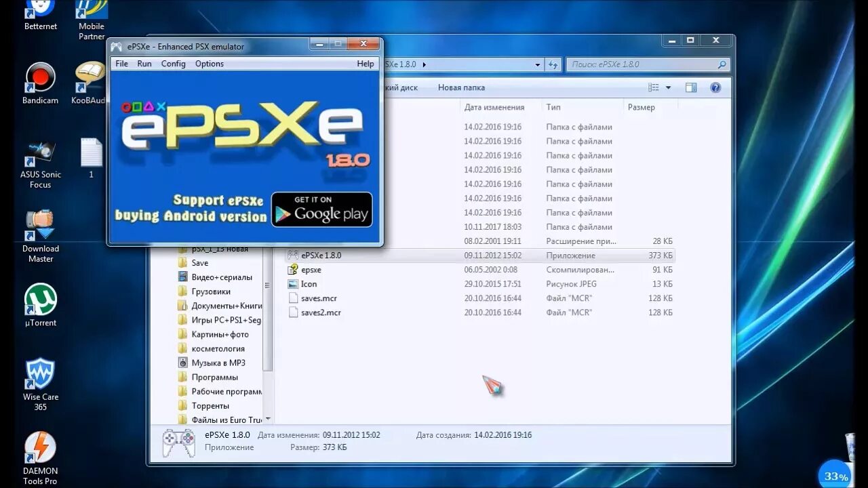Open the Betternet desktop shortcut

tap(41, 15)
